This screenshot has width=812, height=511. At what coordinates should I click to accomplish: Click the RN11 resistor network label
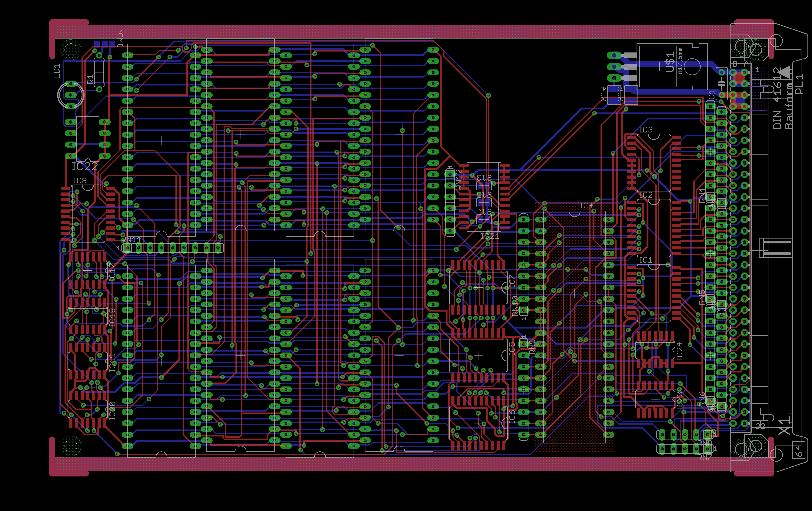[131, 239]
